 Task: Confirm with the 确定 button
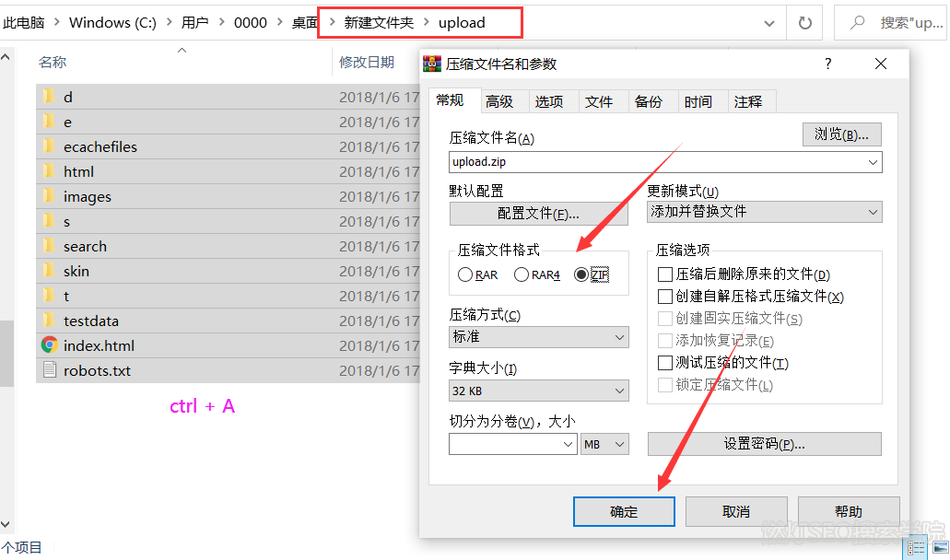tap(624, 511)
